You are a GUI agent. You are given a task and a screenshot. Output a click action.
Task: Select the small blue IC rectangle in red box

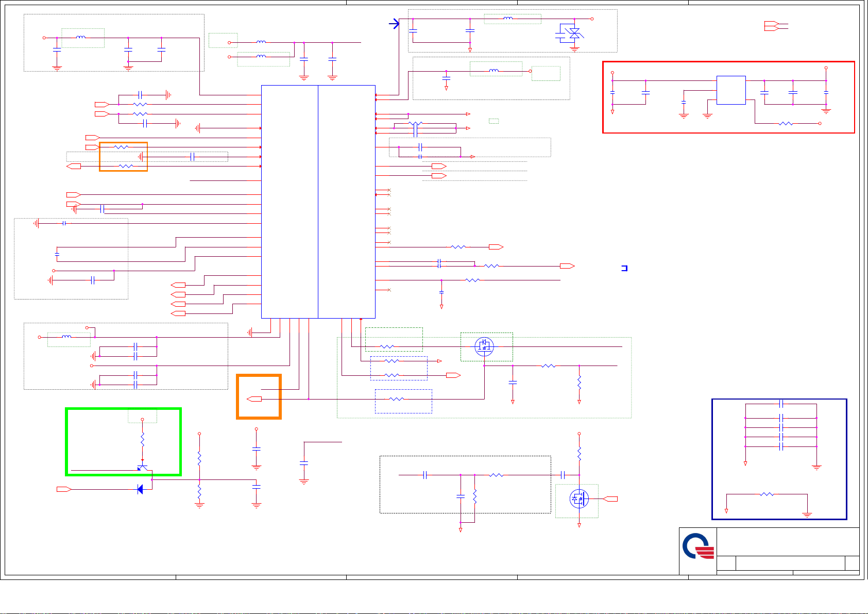731,90
